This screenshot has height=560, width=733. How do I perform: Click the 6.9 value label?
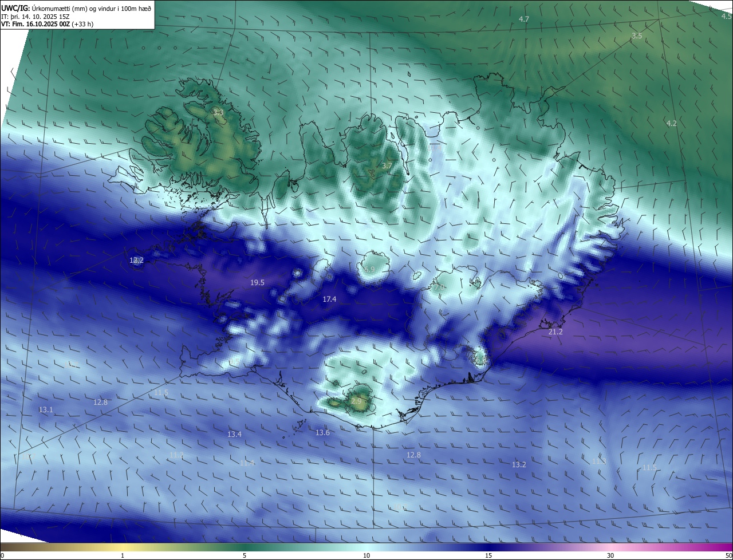(369, 270)
